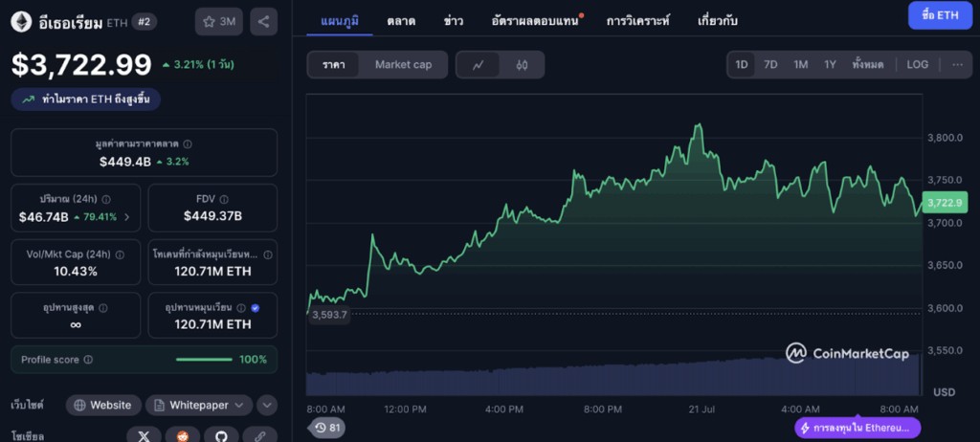980x442 pixels.
Task: Switch chart to Market cap view
Action: pos(403,64)
